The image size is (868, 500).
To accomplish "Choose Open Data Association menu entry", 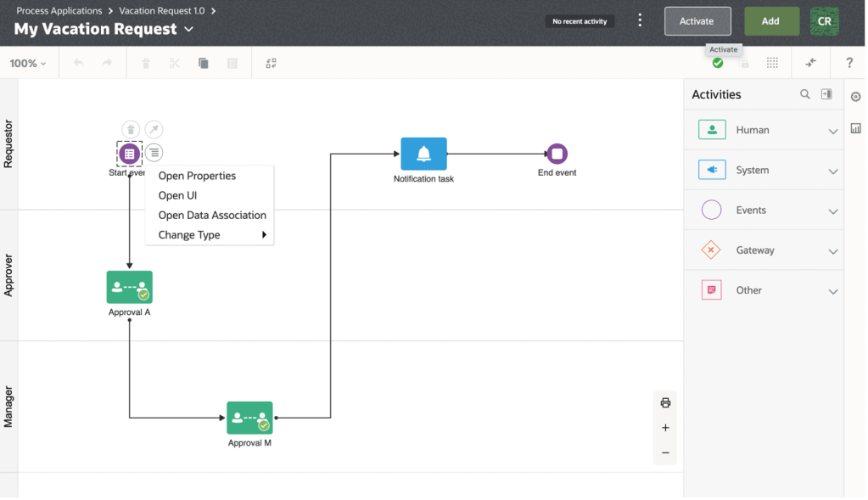I will point(212,215).
